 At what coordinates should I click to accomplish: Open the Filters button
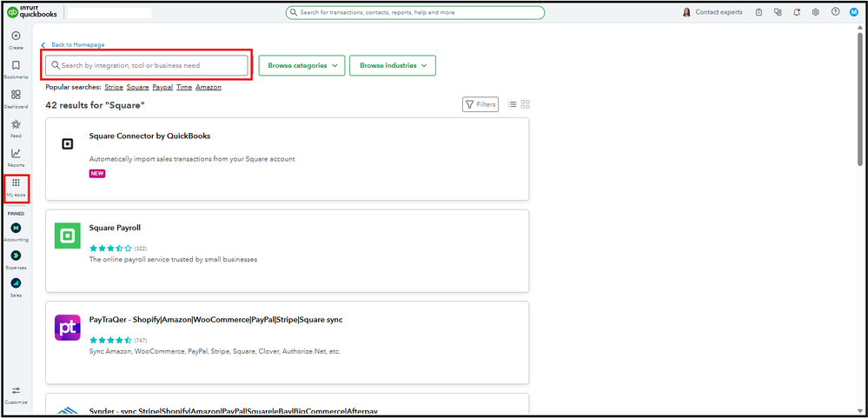480,104
